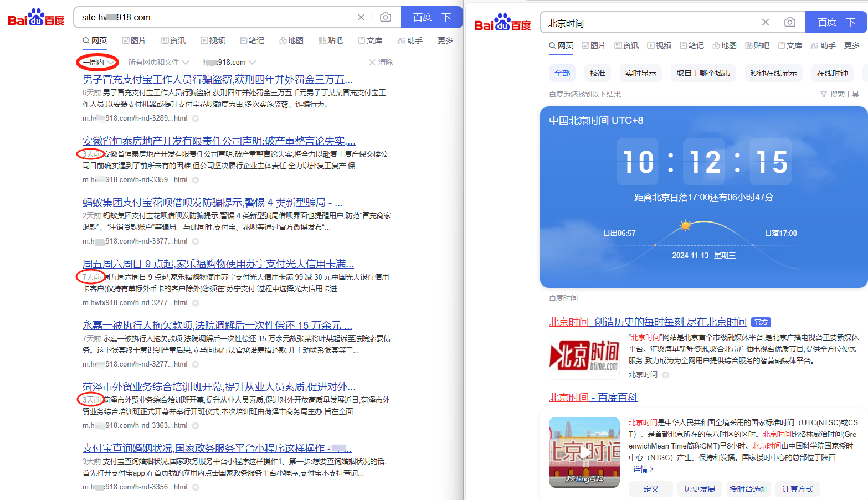Clear the site search query in left window
Viewport: 868px width, 500px height.
coord(361,17)
